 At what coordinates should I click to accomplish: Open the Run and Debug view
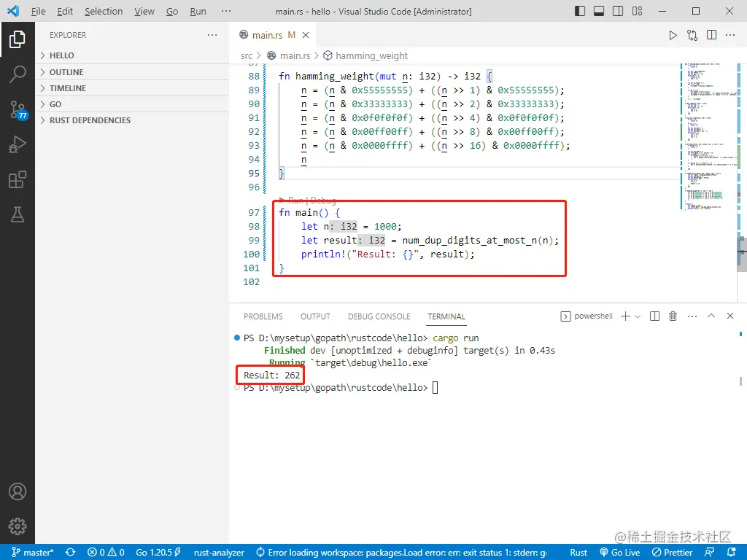coord(18,145)
